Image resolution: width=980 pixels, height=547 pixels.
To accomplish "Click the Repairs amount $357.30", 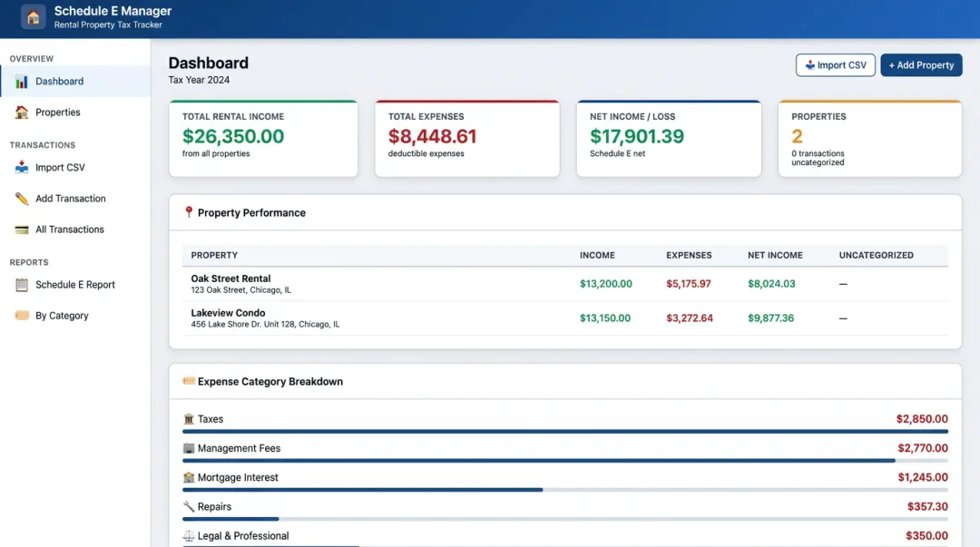I will 927,506.
